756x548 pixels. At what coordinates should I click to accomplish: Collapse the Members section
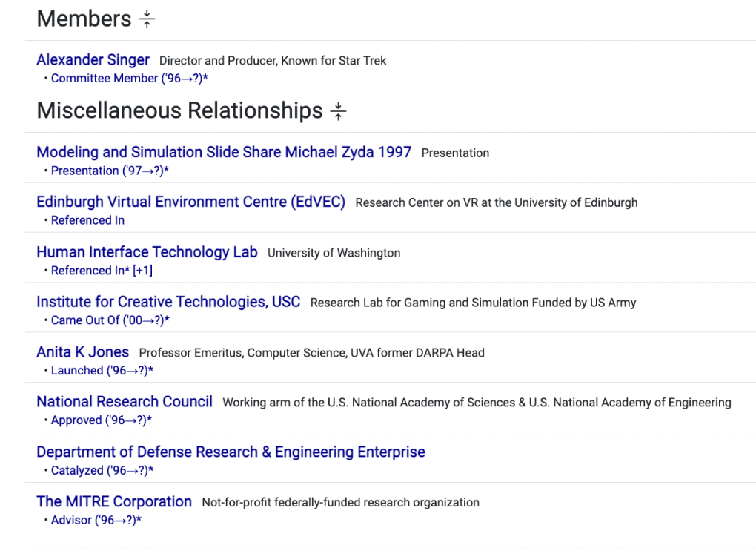pos(147,19)
